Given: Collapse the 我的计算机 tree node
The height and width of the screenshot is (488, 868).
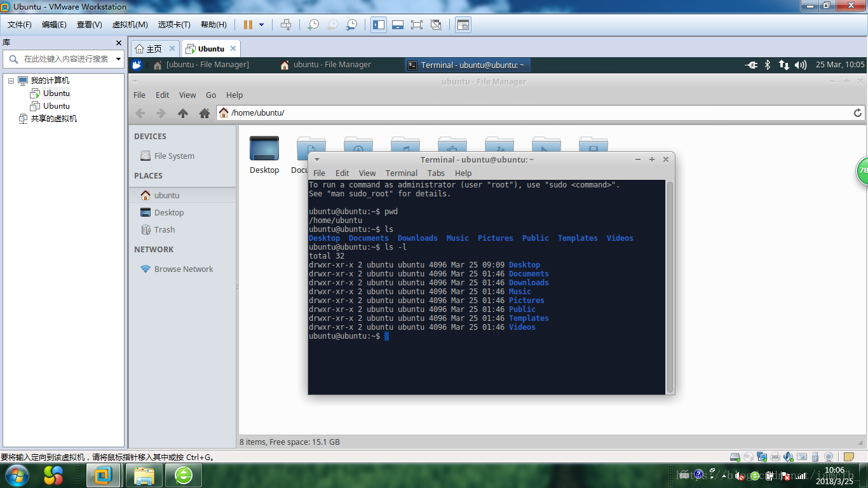Looking at the screenshot, I should coord(11,81).
